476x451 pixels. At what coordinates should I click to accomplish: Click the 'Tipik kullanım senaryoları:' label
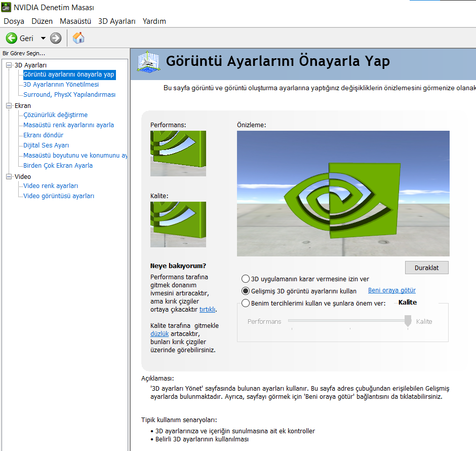[x=179, y=420]
